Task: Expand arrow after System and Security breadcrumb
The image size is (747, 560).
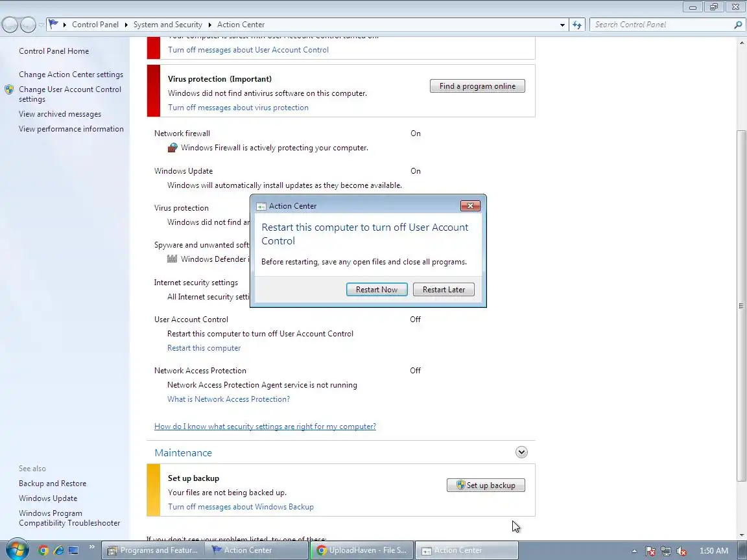Action: click(210, 25)
